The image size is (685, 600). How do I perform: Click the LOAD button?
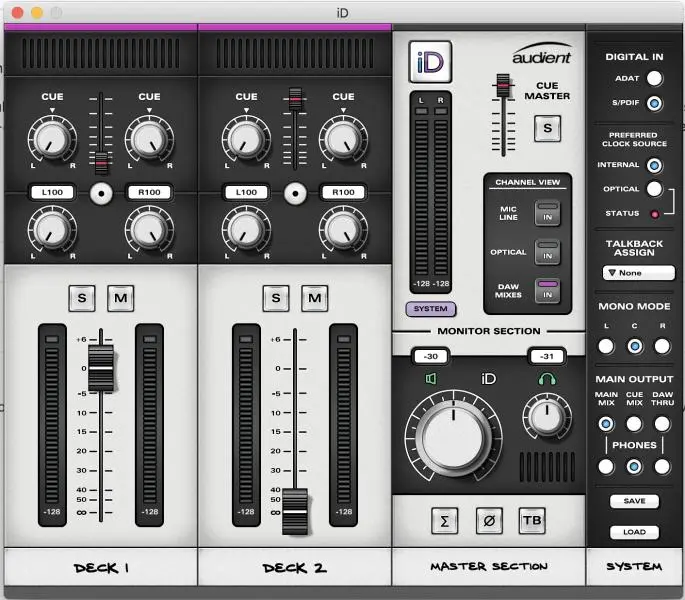coord(634,532)
